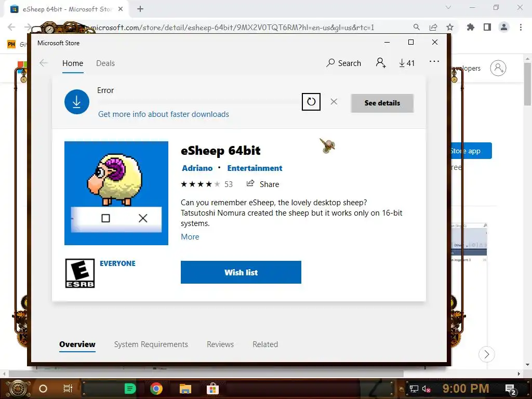The height and width of the screenshot is (399, 532).
Task: Toggle Chrome side panel
Action: pyautogui.click(x=487, y=27)
